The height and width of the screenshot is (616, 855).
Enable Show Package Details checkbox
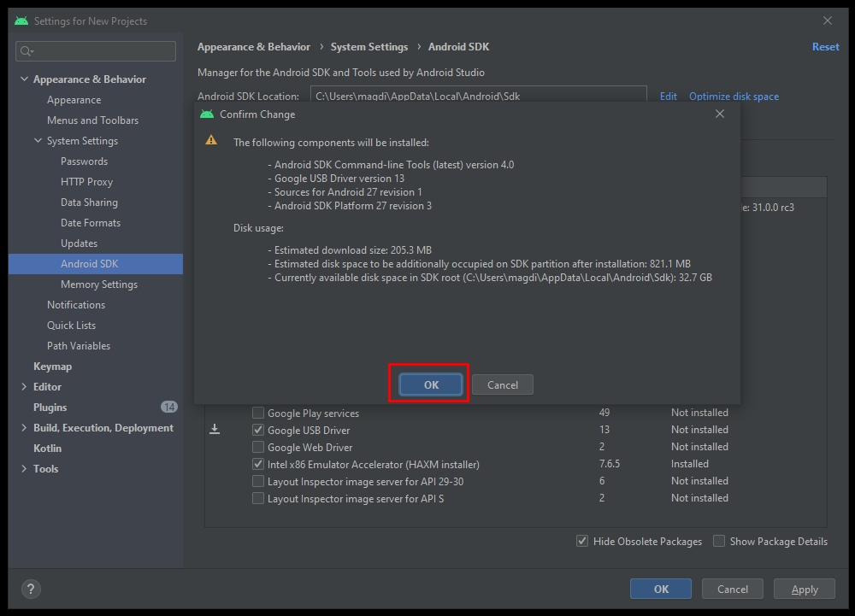(x=719, y=541)
